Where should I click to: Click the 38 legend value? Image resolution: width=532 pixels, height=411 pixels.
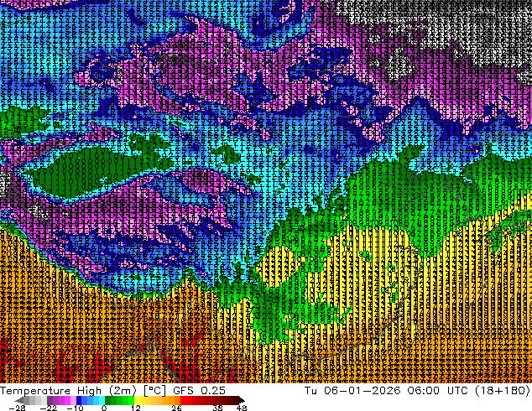coord(218,408)
